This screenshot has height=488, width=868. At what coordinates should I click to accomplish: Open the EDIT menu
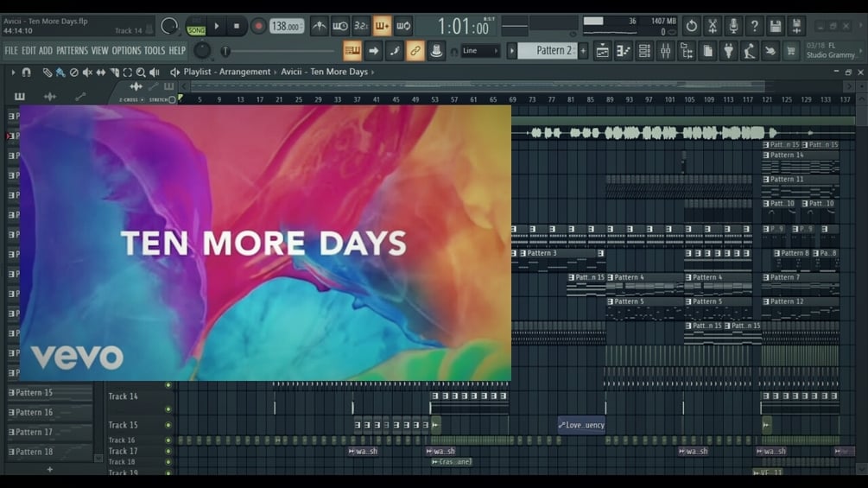tap(29, 50)
